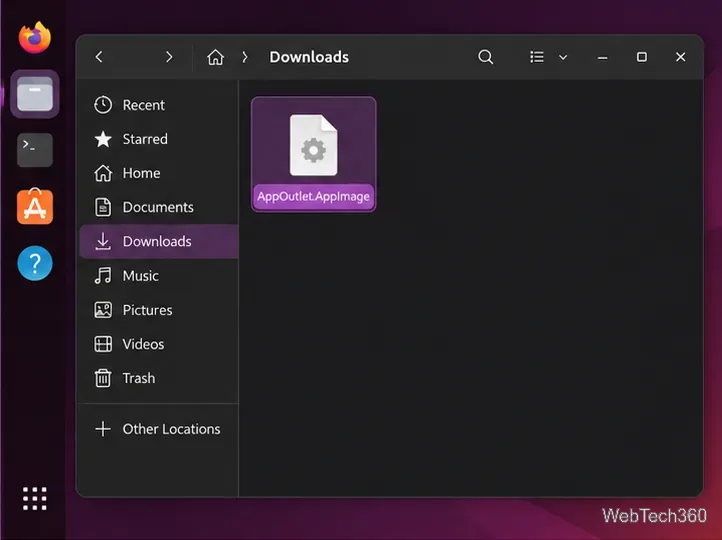The height and width of the screenshot is (540, 722).
Task: Click the AppOutlet.AppImage file name label
Action: point(314,197)
